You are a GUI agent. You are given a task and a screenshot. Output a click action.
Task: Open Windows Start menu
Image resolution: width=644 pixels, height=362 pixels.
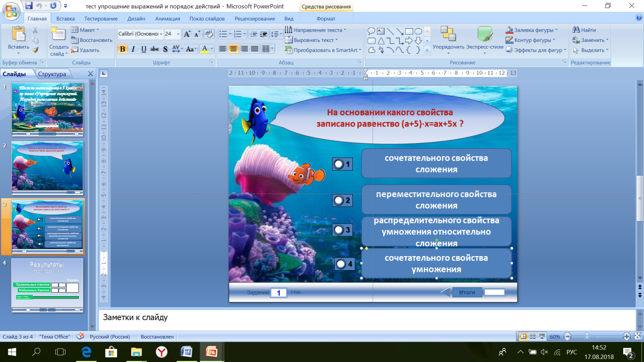point(11,352)
